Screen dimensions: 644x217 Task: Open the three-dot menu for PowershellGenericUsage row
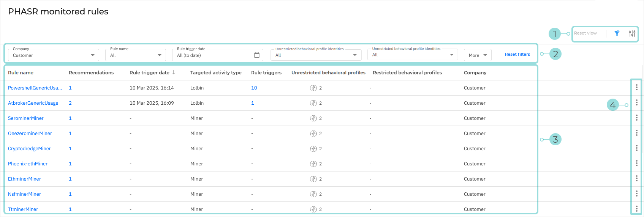pyautogui.click(x=637, y=88)
